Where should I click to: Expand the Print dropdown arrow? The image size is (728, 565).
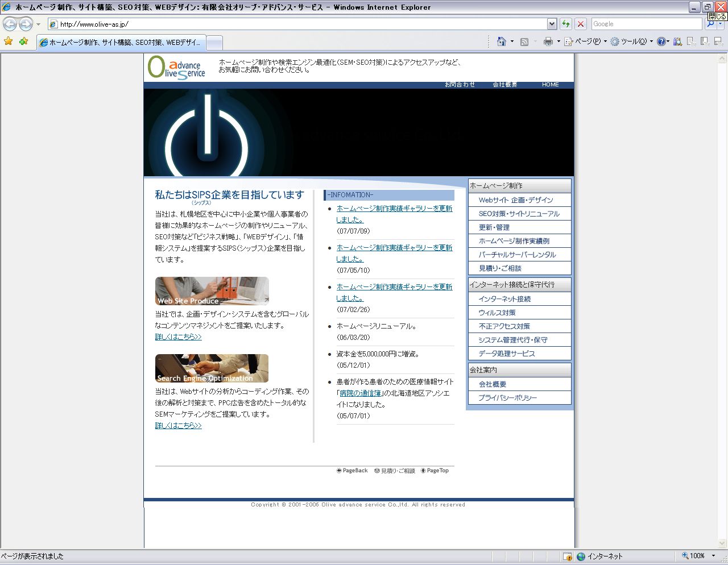(559, 41)
